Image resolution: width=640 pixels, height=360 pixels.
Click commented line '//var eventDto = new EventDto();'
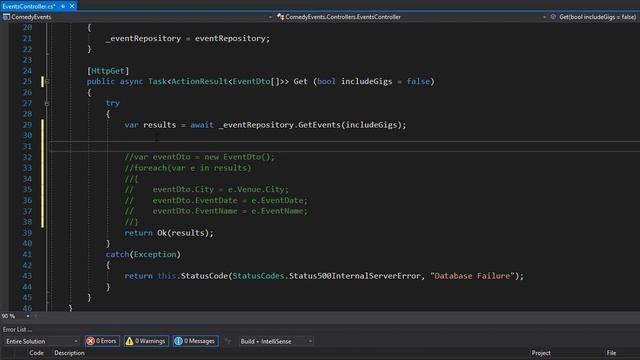click(200, 157)
